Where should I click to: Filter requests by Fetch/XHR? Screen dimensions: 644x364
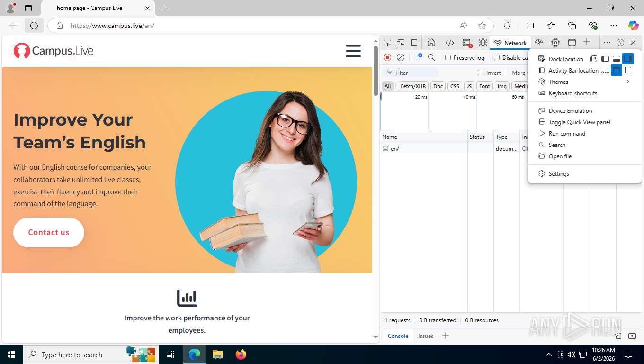click(x=413, y=86)
